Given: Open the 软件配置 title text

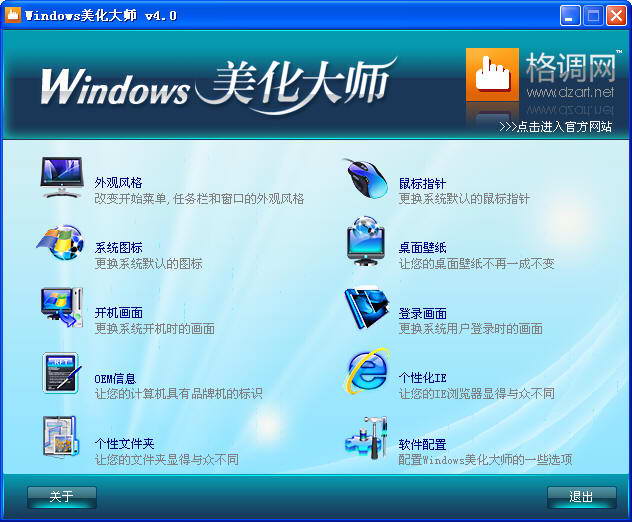Looking at the screenshot, I should coord(422,444).
